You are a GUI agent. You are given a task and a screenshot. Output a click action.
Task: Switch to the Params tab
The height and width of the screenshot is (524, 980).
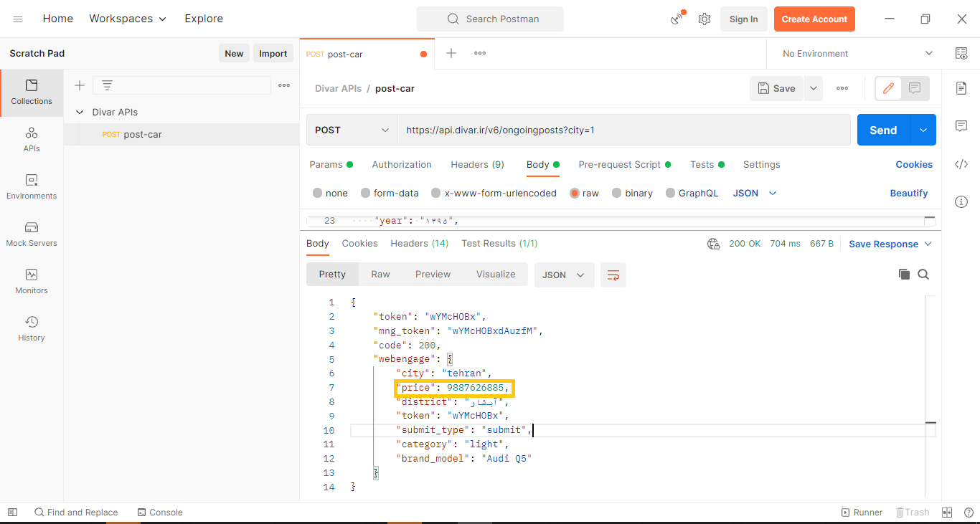(331, 164)
